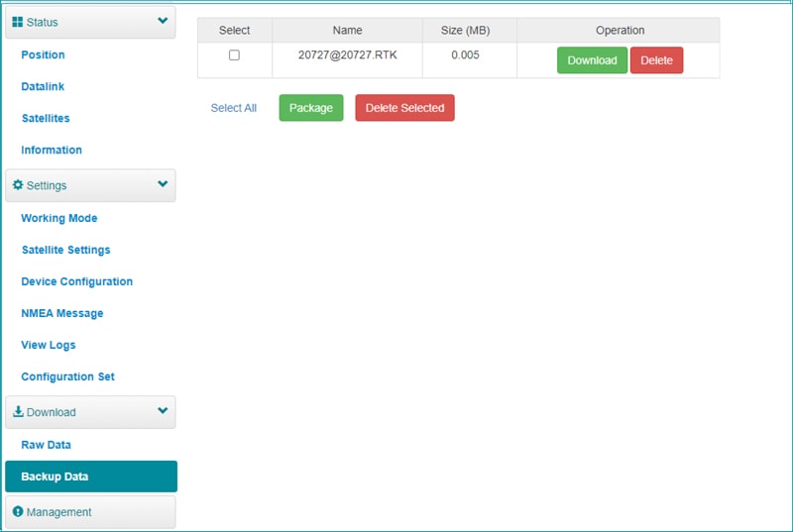This screenshot has width=793, height=532.
Task: Collapse the Download section chevron
Action: pyautogui.click(x=163, y=411)
